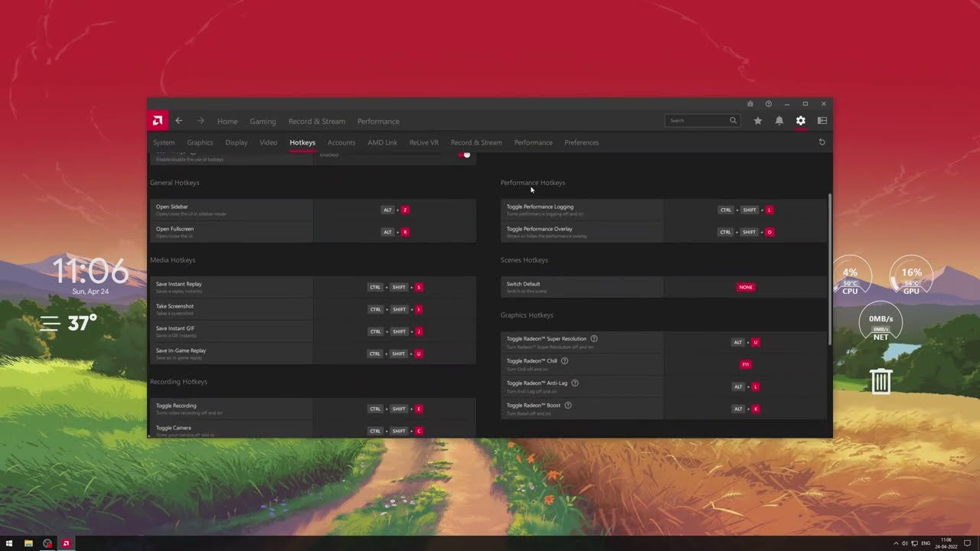This screenshot has height=551, width=980.
Task: Edit Save Instant Replay hotkey binding
Action: (395, 287)
